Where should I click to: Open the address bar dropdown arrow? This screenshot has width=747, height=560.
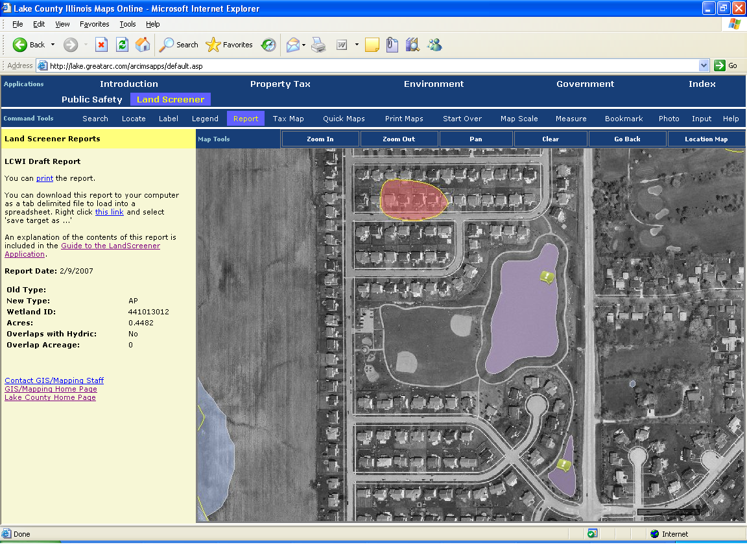704,65
